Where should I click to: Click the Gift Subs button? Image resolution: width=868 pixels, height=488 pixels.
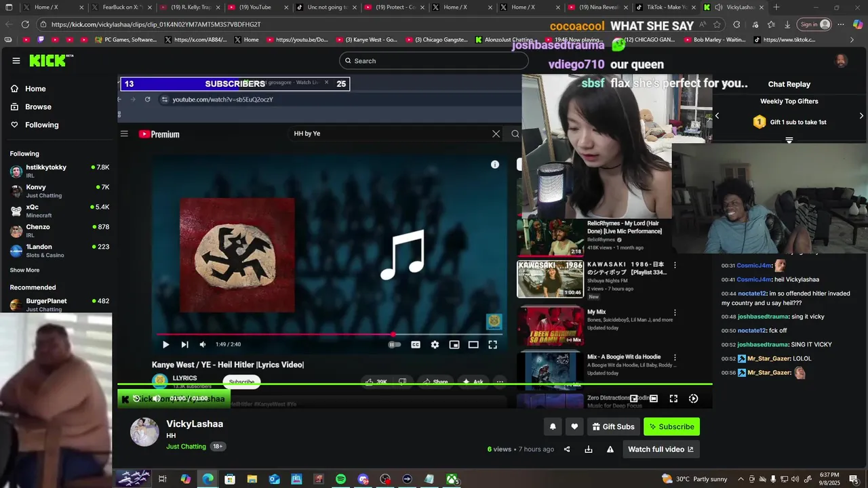pyautogui.click(x=613, y=426)
